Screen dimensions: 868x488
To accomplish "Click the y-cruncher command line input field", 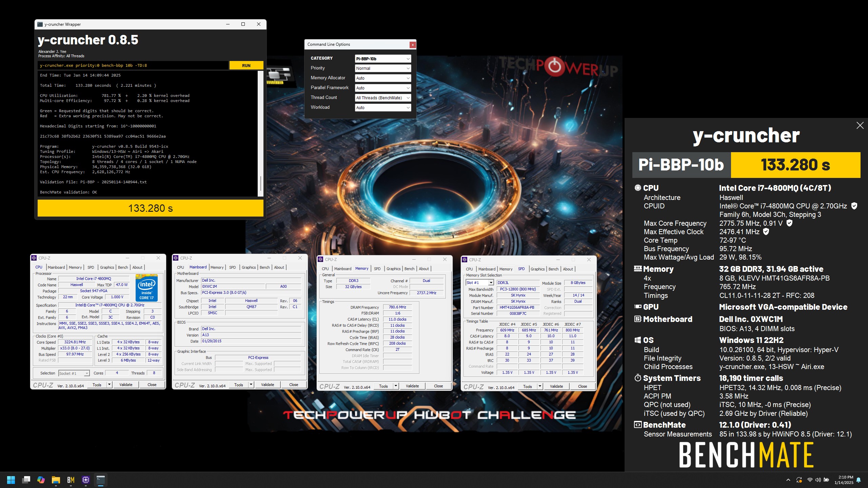I will [x=133, y=65].
